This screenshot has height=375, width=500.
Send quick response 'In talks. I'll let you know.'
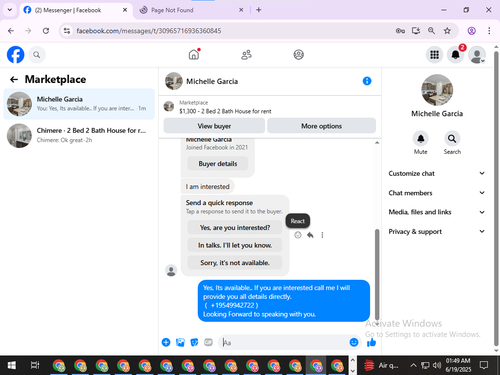click(x=235, y=245)
